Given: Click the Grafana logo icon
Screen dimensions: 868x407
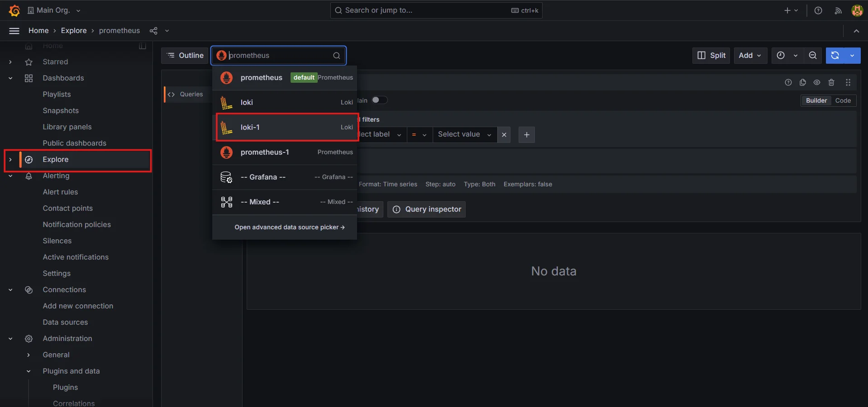Looking at the screenshot, I should [x=14, y=10].
